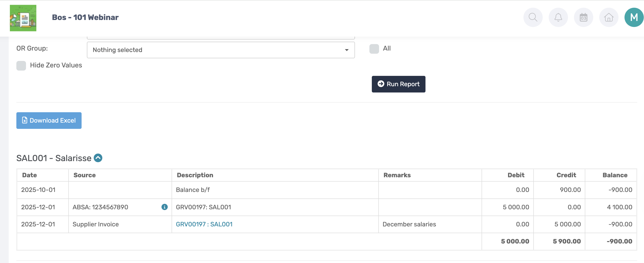This screenshot has width=644, height=263.
Task: Tick the All checkbox for OR Group
Action: 374,49
